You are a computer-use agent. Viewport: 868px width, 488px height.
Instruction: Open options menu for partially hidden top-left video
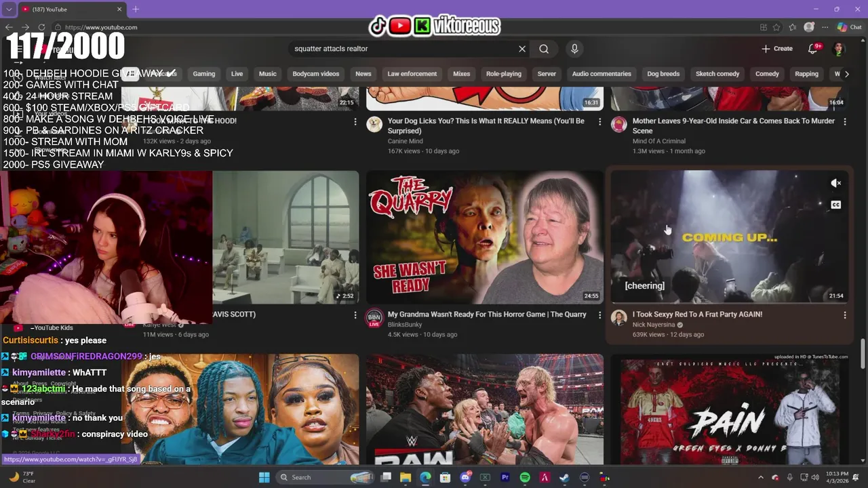[x=355, y=121]
